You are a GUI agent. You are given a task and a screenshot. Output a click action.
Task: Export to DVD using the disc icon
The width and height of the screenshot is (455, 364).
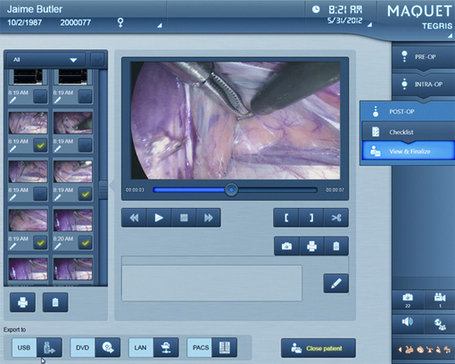[x=108, y=347]
